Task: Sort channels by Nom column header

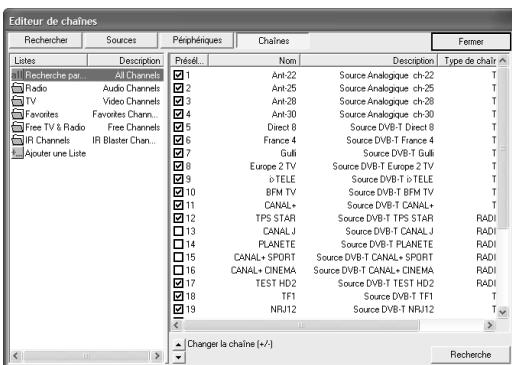Action: [254, 61]
